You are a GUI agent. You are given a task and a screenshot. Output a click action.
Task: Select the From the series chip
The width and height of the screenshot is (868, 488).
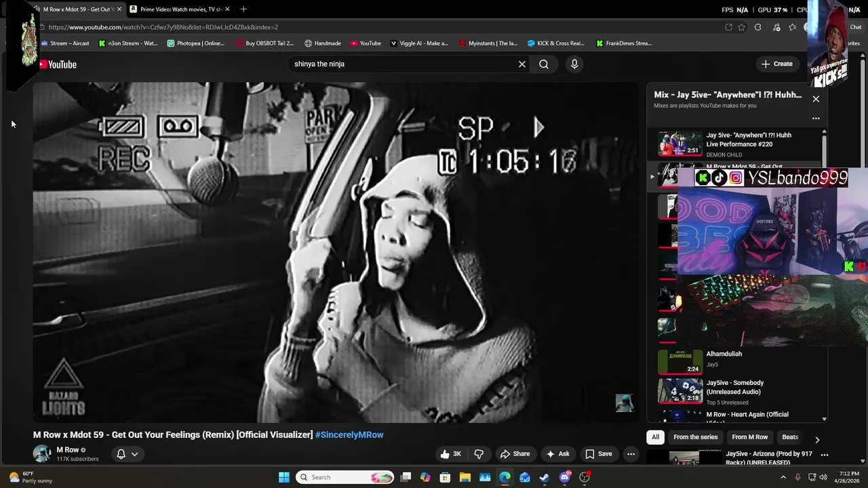tap(695, 437)
